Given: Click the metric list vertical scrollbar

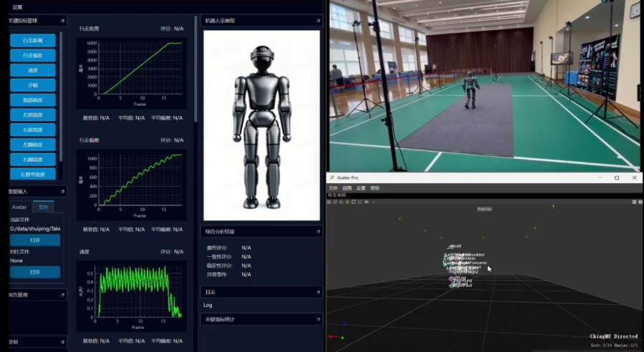Looking at the screenshot, I should [x=61, y=97].
